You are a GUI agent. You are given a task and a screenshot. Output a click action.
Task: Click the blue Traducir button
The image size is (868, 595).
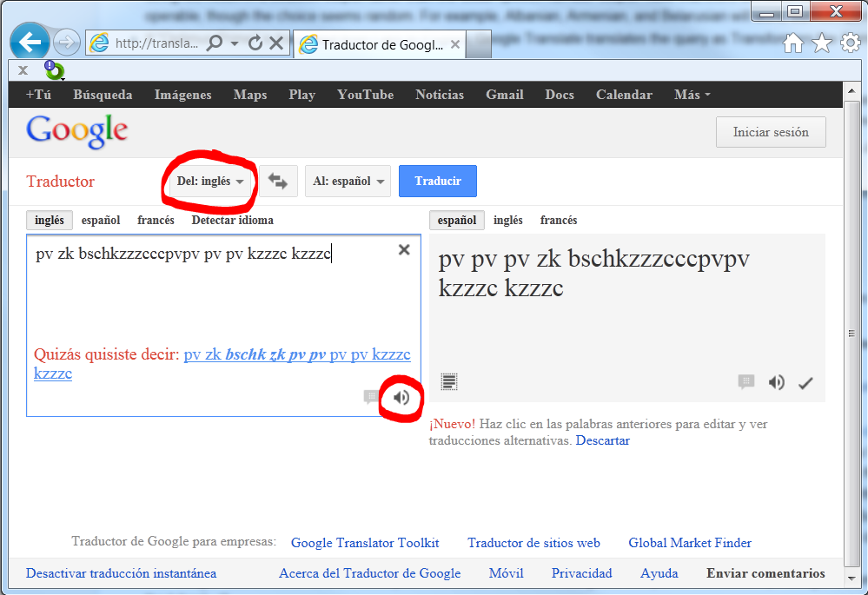438,181
